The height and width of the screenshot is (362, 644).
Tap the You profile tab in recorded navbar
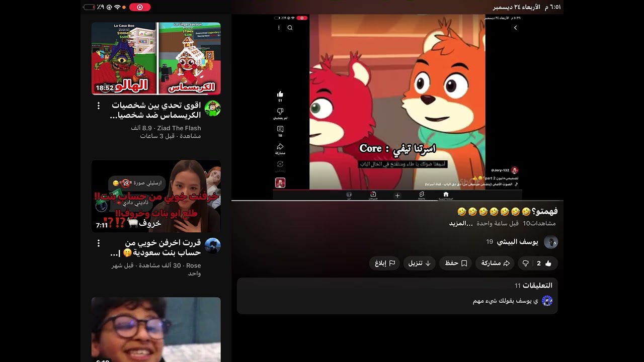(349, 196)
